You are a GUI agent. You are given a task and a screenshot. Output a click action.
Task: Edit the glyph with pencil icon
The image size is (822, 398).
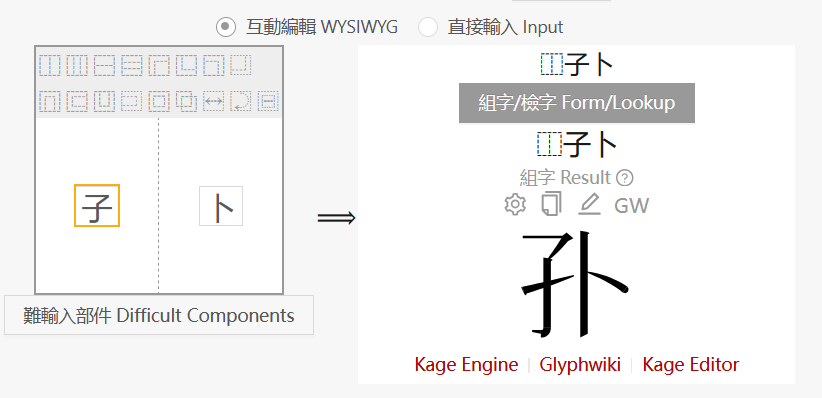[589, 205]
